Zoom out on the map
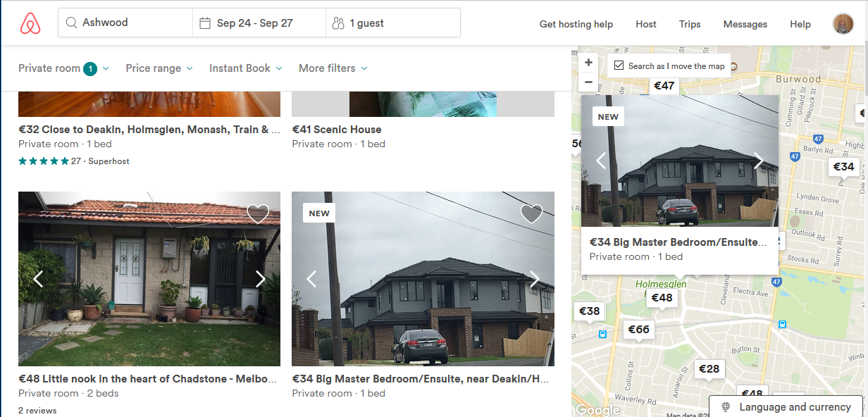Screen dimensions: 868x417 click(588, 82)
